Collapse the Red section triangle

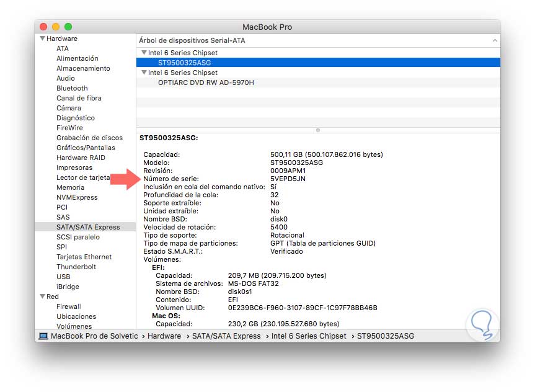pyautogui.click(x=42, y=296)
